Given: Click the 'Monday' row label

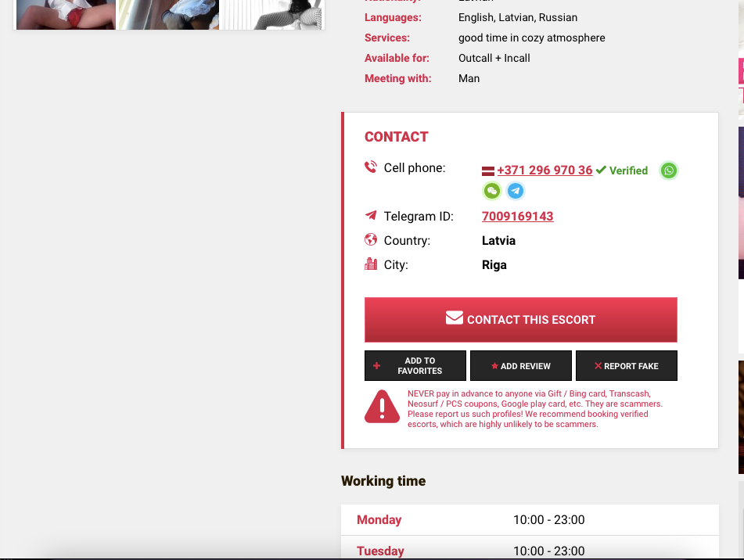Looking at the screenshot, I should pyautogui.click(x=379, y=519).
